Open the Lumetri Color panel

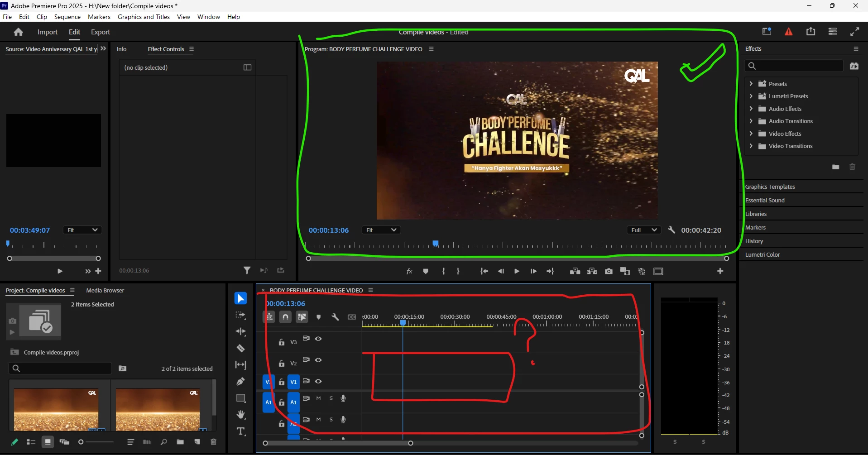click(762, 254)
